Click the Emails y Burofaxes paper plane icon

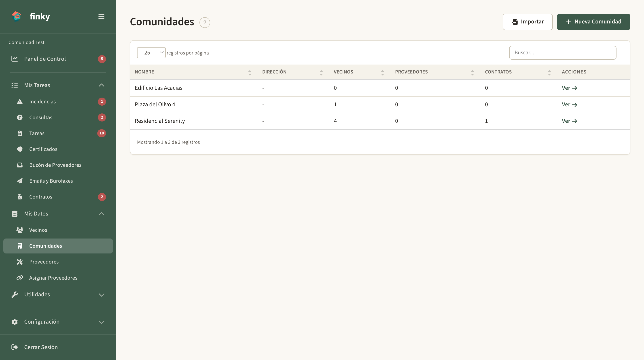point(20,181)
